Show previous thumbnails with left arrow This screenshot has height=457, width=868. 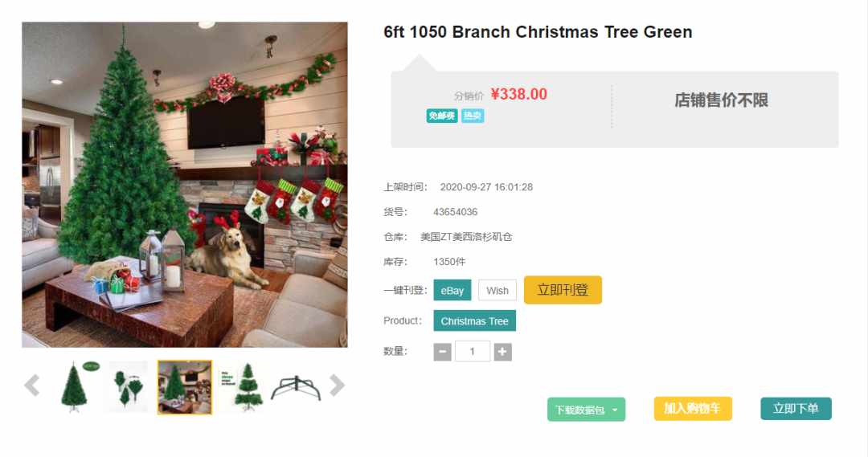tap(32, 386)
